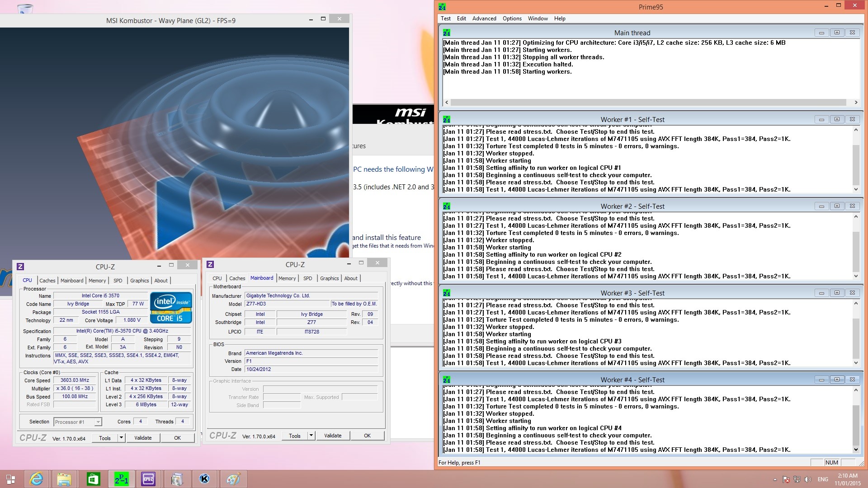The height and width of the screenshot is (488, 868).
Task: Click the Worker #2 window icon
Action: [447, 206]
